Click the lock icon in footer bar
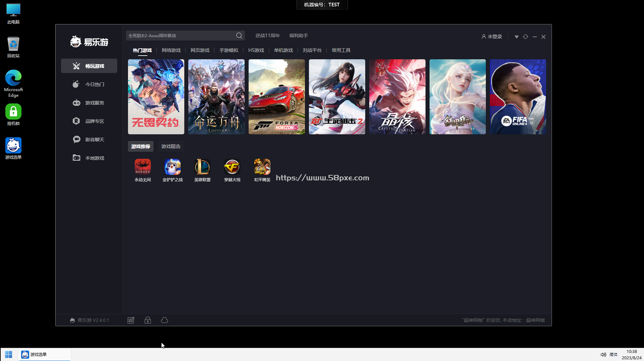Viewport: 644px width, 361px height. coord(148,320)
